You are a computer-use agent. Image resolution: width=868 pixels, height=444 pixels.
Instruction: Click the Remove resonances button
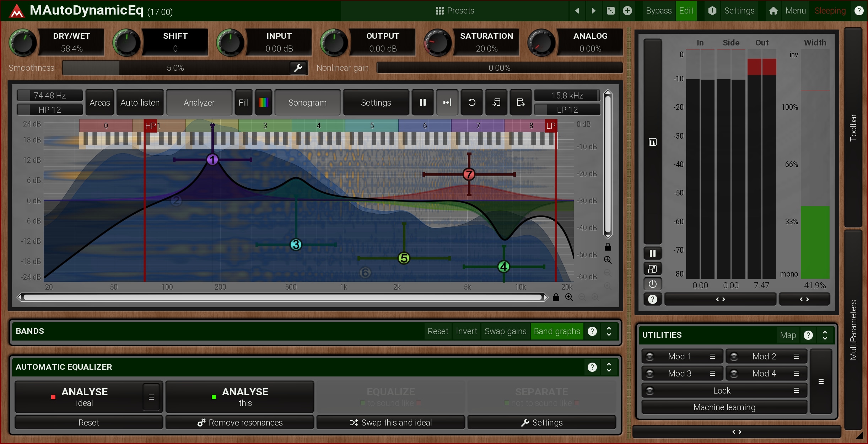[x=240, y=423]
